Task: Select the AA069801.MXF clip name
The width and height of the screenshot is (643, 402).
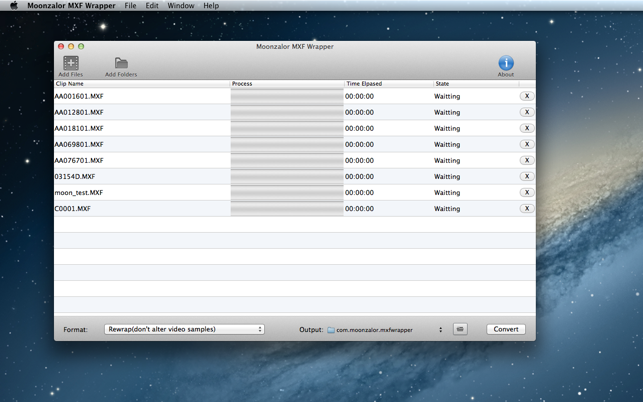Action: 79,144
